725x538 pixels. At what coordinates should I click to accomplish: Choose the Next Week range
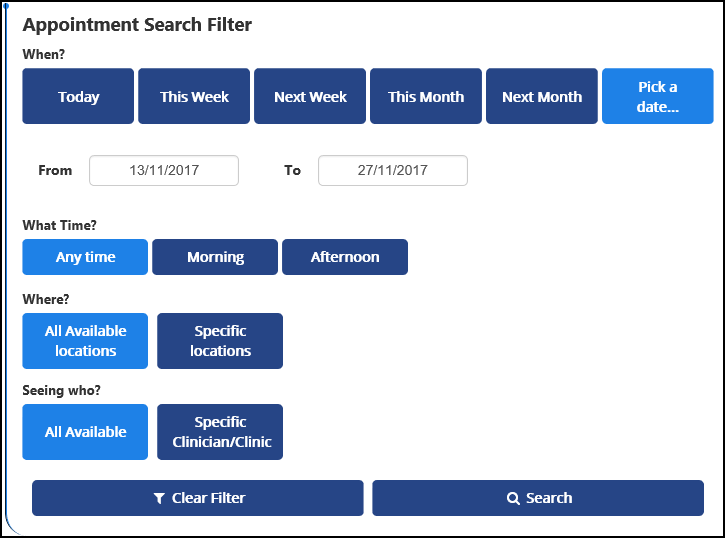[310, 97]
